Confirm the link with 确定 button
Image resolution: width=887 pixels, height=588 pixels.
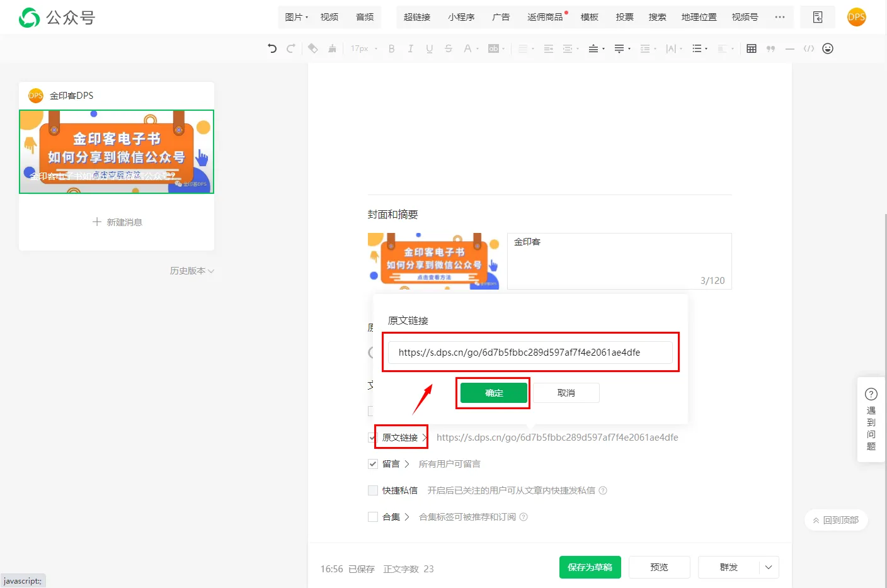[494, 393]
